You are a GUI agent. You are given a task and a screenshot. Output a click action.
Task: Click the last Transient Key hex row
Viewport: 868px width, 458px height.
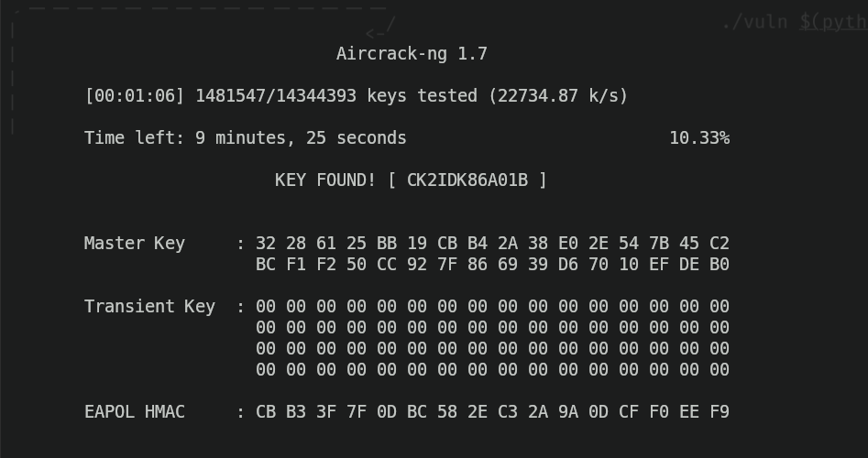492,370
